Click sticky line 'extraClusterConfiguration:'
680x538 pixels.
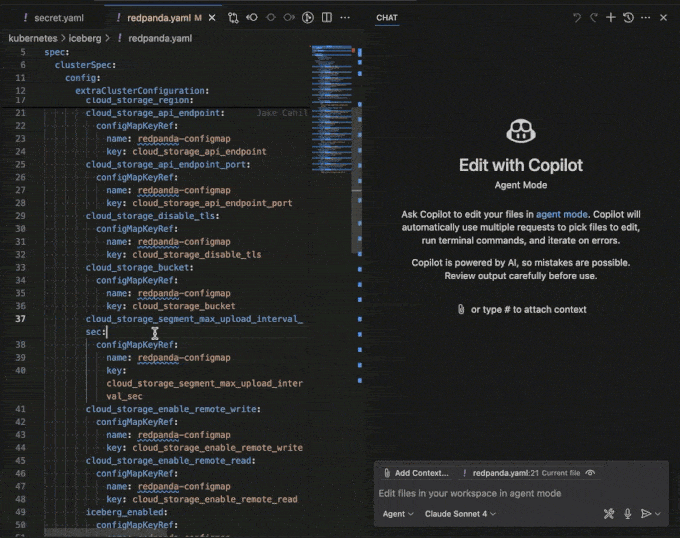(142, 91)
